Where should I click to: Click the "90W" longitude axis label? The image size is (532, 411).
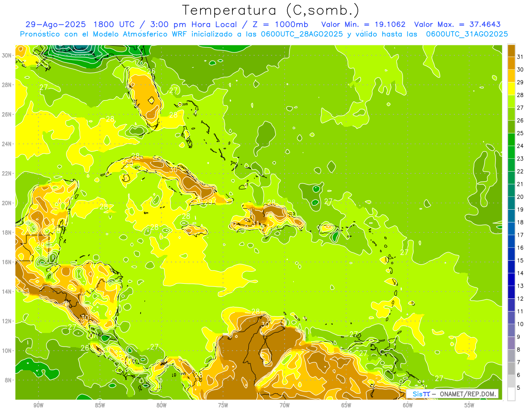pyautogui.click(x=39, y=405)
